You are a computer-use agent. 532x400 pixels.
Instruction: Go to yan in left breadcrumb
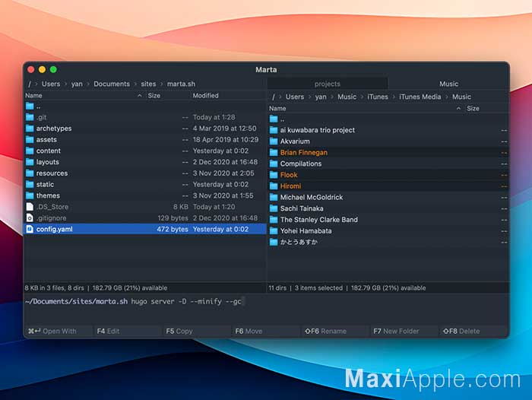pyautogui.click(x=77, y=84)
